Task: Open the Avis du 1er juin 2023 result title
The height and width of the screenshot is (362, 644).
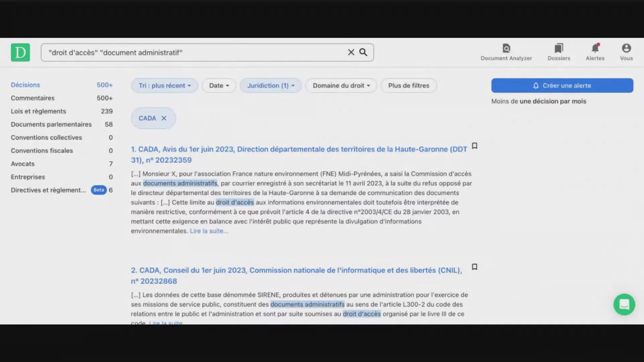Action: pyautogui.click(x=299, y=155)
